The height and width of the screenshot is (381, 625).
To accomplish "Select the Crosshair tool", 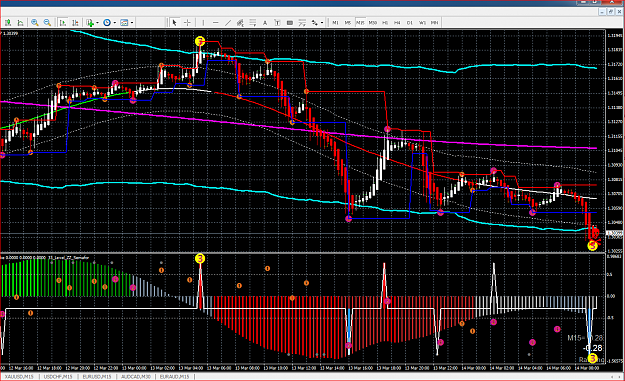I will click(x=187, y=23).
